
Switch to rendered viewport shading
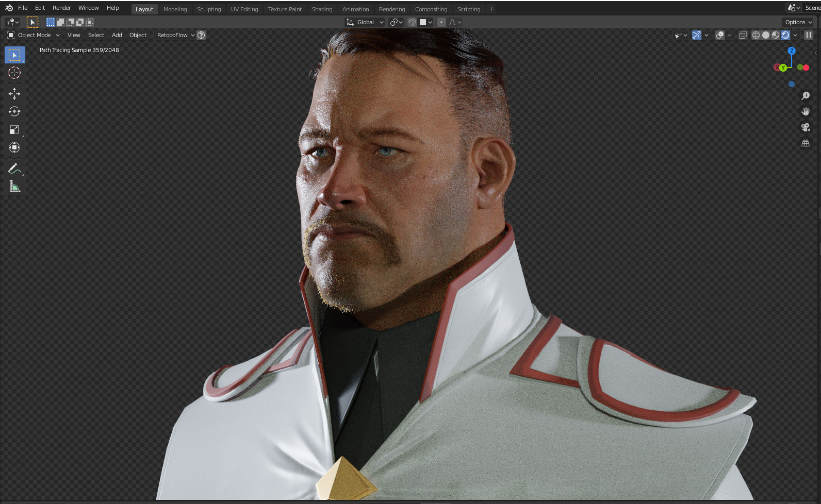[785, 35]
